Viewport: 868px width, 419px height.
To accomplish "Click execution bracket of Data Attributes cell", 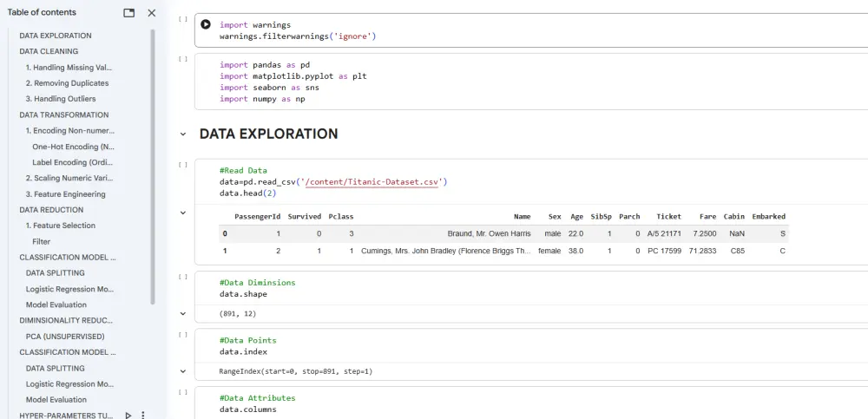I will pyautogui.click(x=182, y=392).
